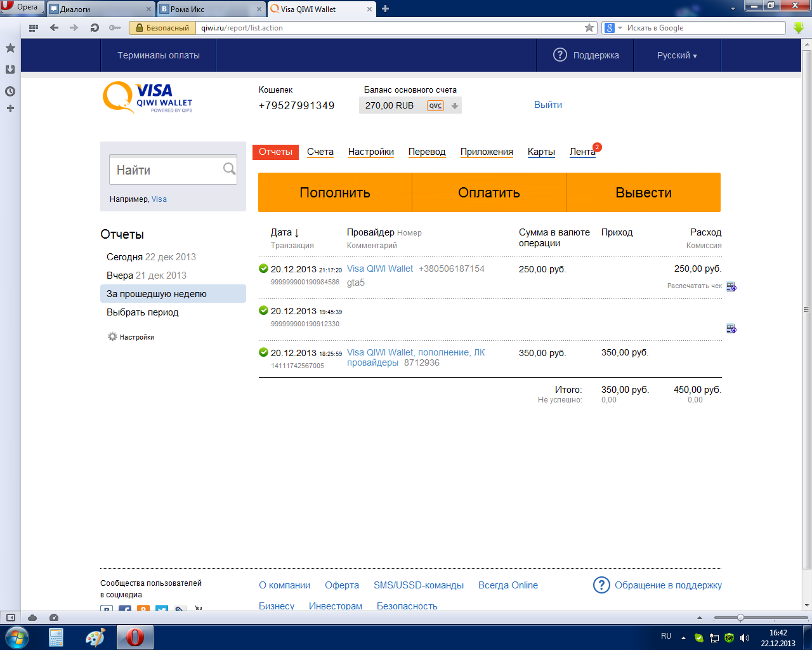Open Всегда Online footer link
The height and width of the screenshot is (650, 812).
[x=508, y=585]
